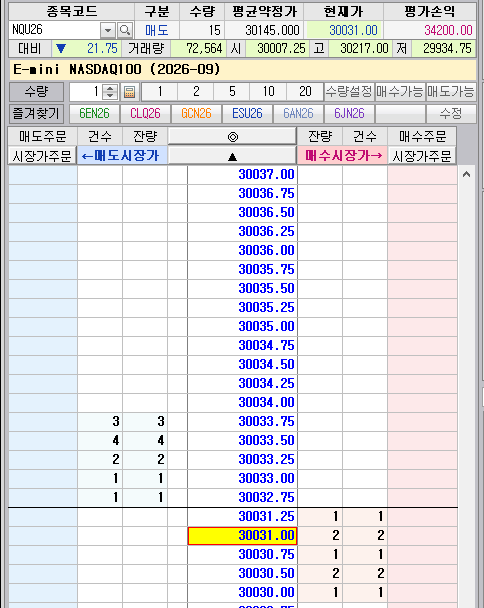
Task: Click price 30032.75 in ladder
Action: point(242,497)
